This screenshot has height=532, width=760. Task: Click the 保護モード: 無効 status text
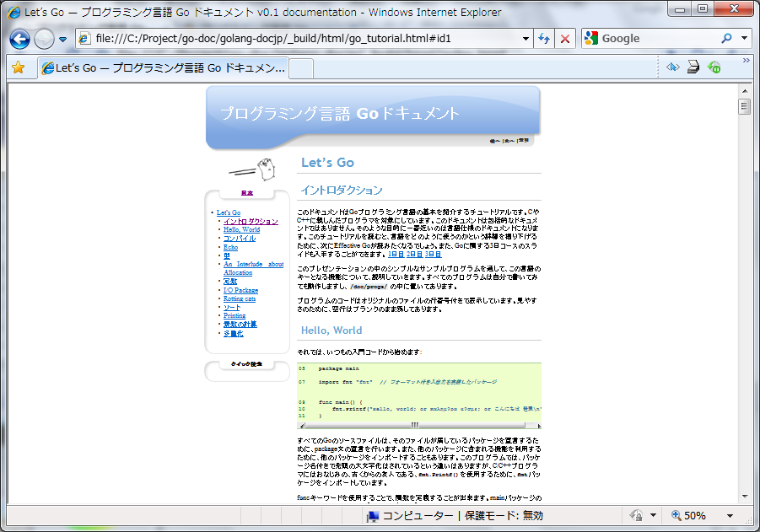[504, 515]
